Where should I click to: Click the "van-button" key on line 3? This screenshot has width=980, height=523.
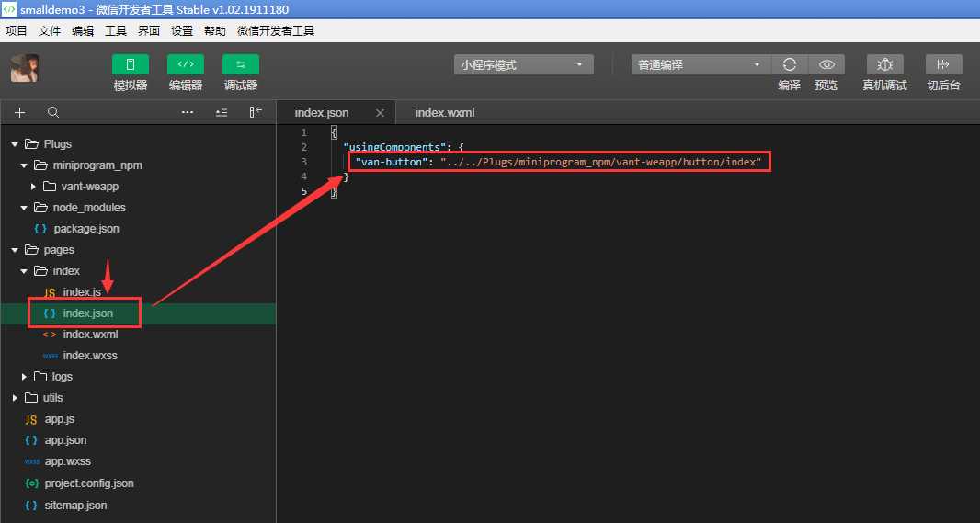[392, 162]
